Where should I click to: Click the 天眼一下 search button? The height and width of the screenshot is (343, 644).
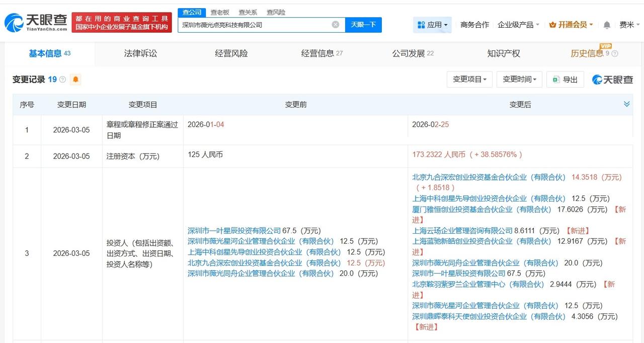[x=364, y=25]
